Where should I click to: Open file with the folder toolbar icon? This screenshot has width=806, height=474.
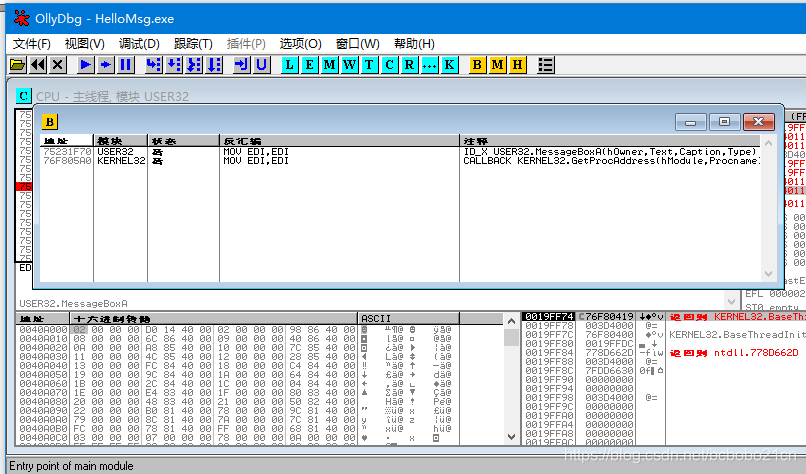(17, 65)
